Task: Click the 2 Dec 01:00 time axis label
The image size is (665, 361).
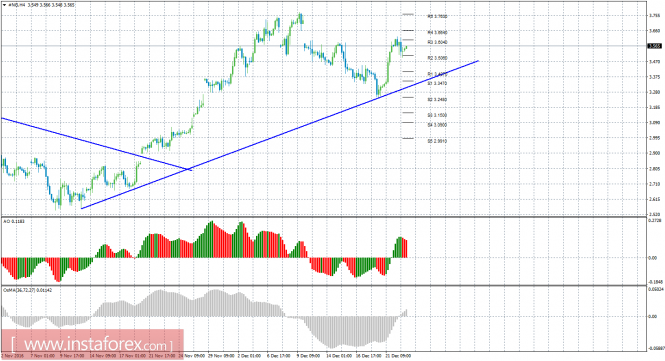Action: coord(249,356)
